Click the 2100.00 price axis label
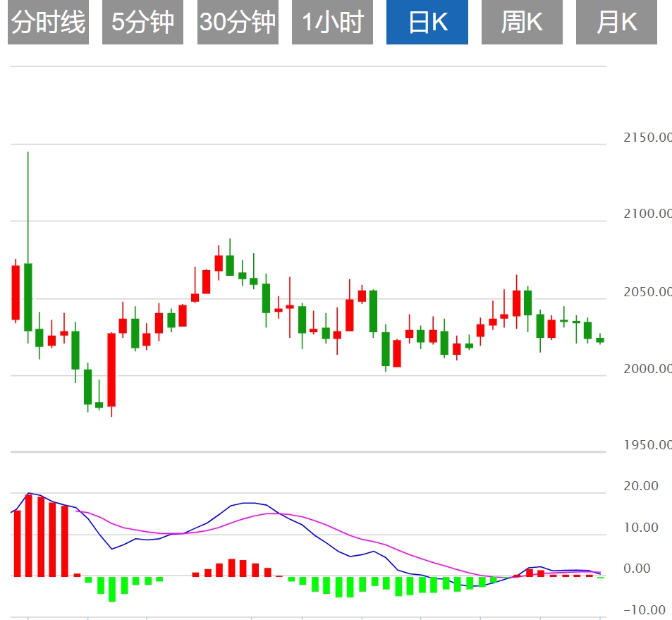This screenshot has width=672, height=620. click(647, 214)
